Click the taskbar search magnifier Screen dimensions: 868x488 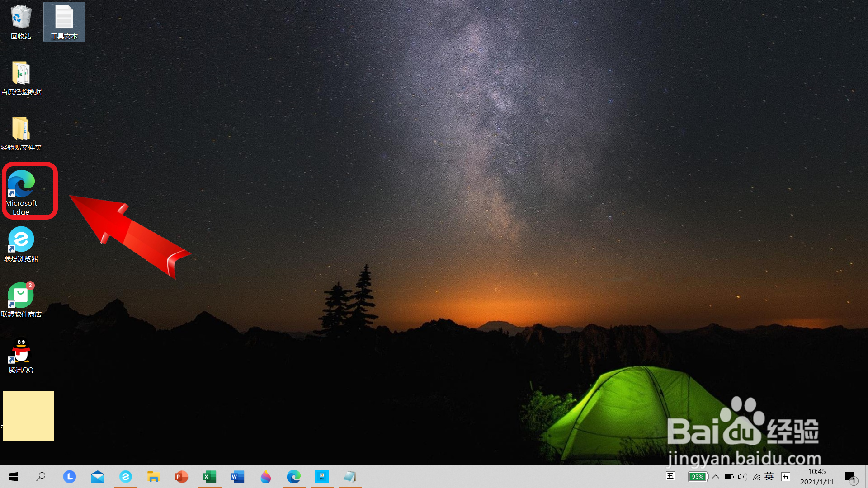coord(41,477)
